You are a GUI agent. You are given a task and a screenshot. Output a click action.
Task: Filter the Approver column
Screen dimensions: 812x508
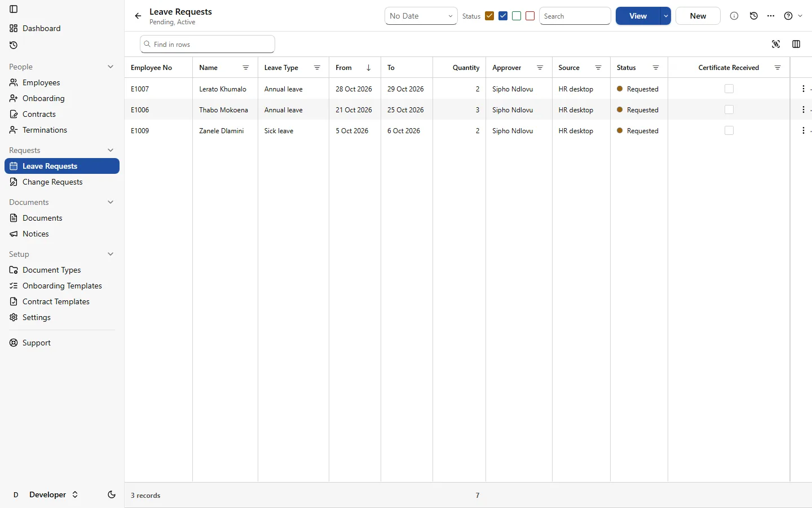540,68
